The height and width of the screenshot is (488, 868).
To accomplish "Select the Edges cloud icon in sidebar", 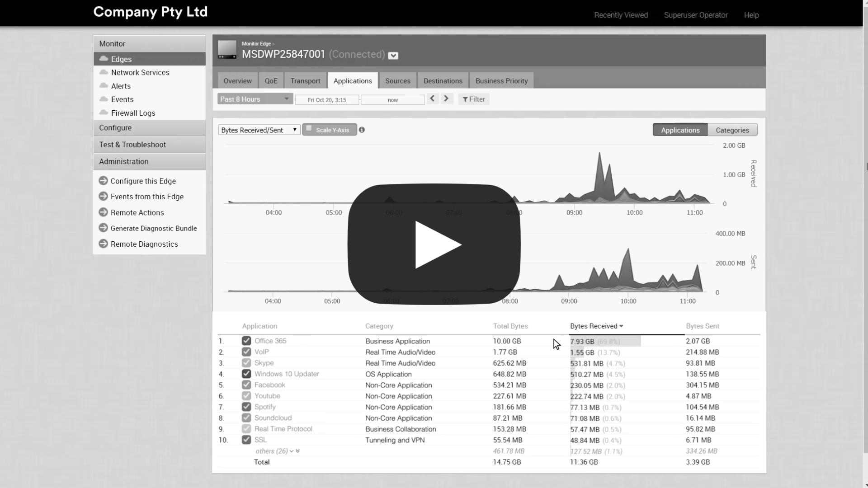I will tap(103, 59).
